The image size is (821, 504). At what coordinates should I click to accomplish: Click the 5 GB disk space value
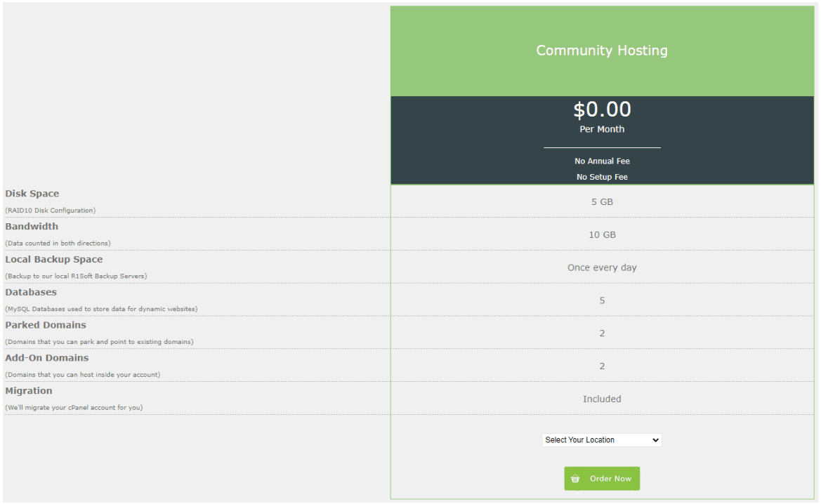[602, 201]
